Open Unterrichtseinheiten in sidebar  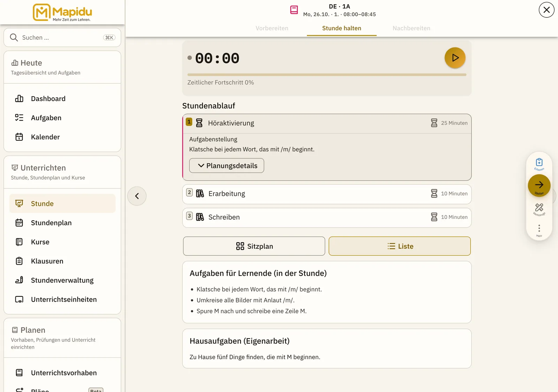pos(62,299)
